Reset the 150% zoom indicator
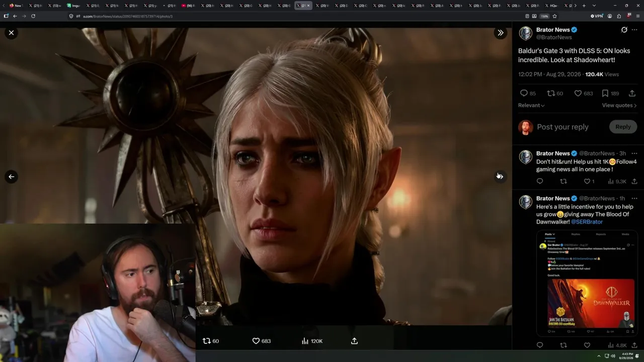The width and height of the screenshot is (644, 362). 544,16
